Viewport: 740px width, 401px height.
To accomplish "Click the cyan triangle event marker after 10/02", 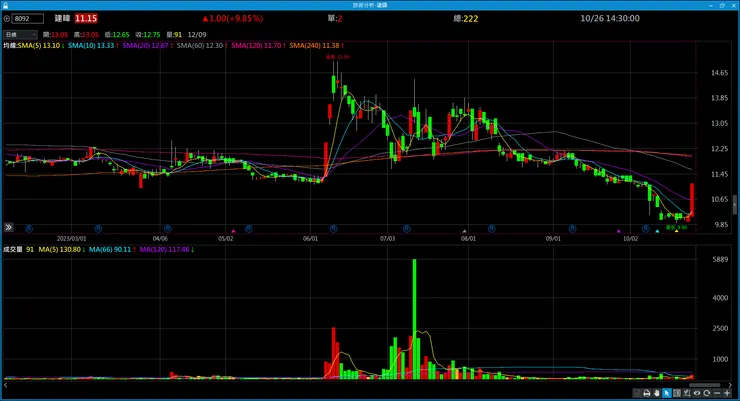I will (x=657, y=231).
